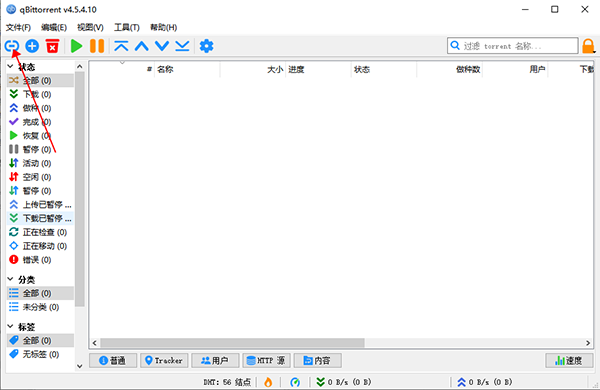The width and height of the screenshot is (600, 390).
Task: Select the 正在检查 (0) status filter
Action: tap(40, 232)
